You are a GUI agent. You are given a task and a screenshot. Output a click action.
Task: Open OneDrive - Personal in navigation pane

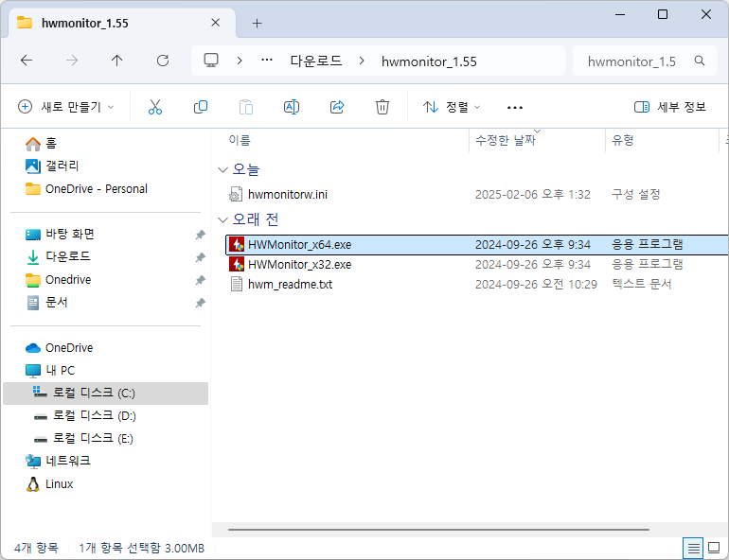click(x=86, y=189)
